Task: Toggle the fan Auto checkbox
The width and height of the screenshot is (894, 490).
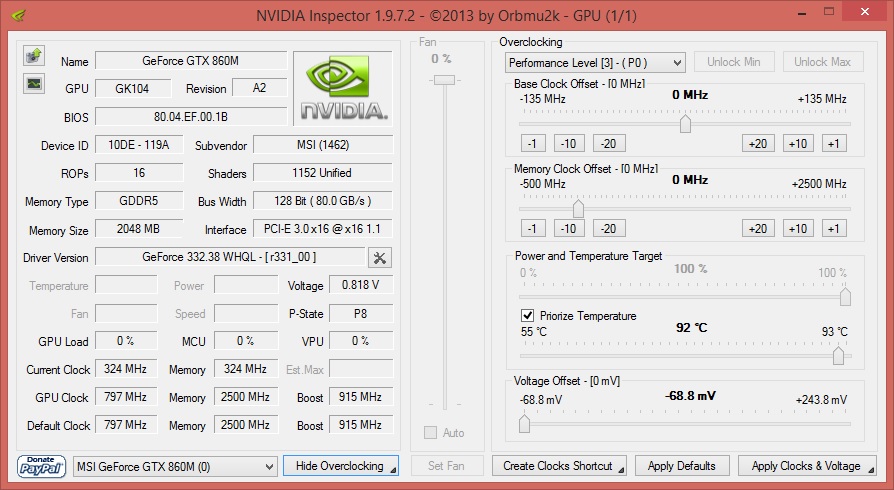Action: tap(430, 432)
